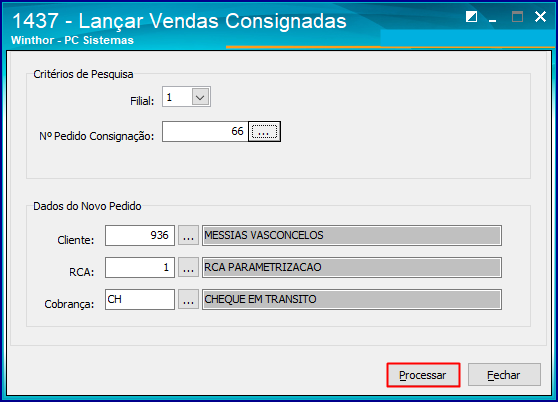
Task: Minimize the 1437 window
Action: [x=493, y=18]
